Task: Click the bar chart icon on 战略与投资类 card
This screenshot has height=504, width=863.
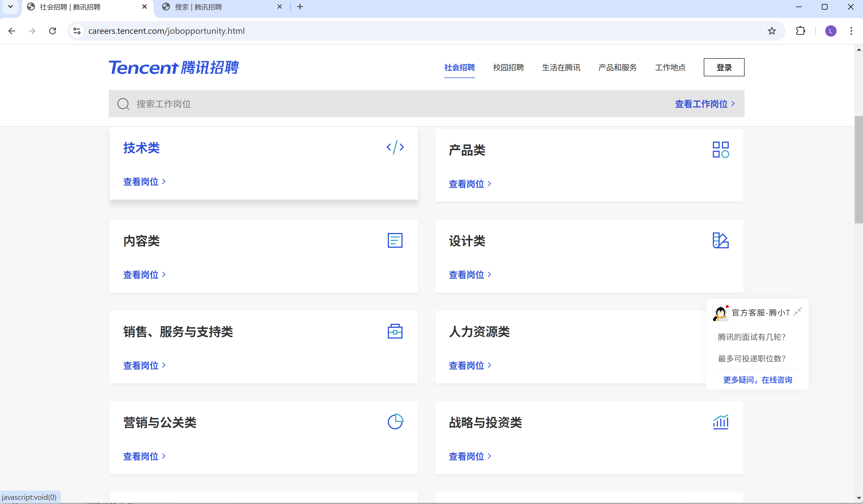Action: [720, 422]
